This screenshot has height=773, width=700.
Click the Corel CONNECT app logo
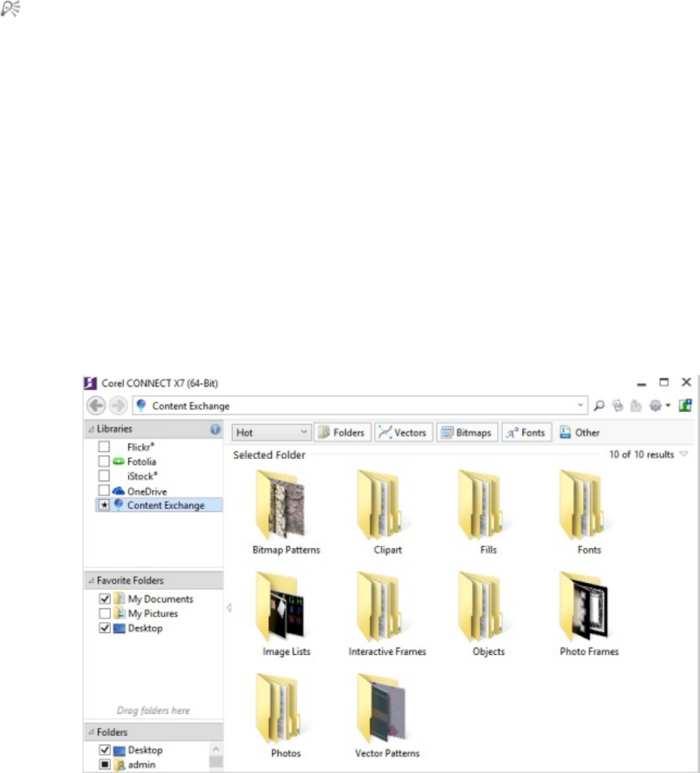[90, 383]
